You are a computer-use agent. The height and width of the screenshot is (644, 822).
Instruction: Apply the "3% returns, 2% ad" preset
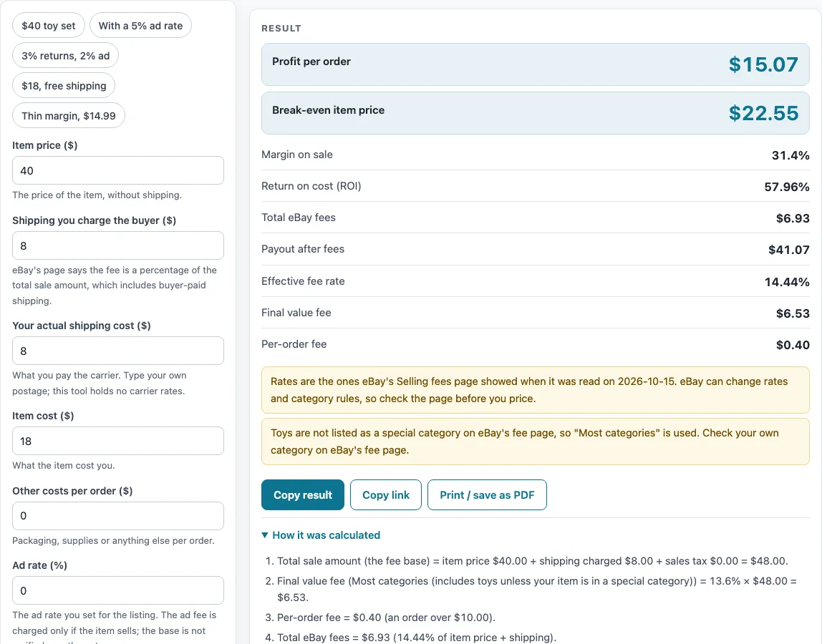66,56
